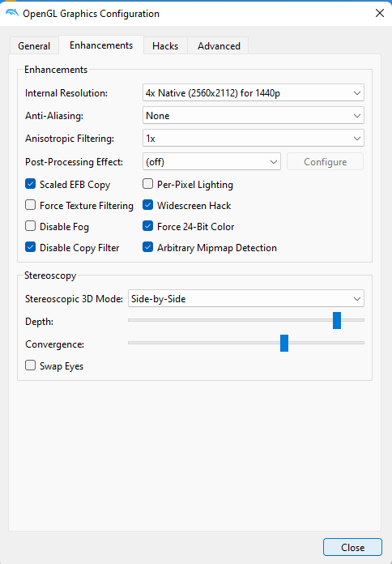392x564 pixels.
Task: Click the Enhancements group box title
Action: 56,70
